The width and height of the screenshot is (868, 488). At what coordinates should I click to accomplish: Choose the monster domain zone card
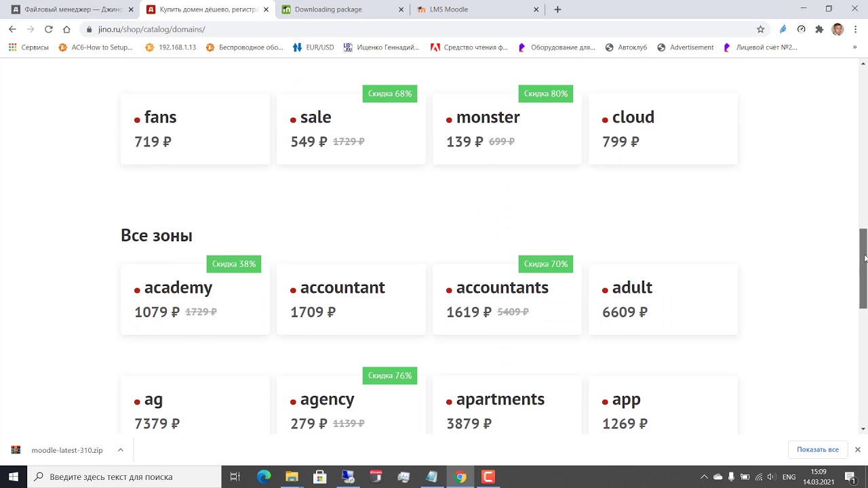pos(507,129)
